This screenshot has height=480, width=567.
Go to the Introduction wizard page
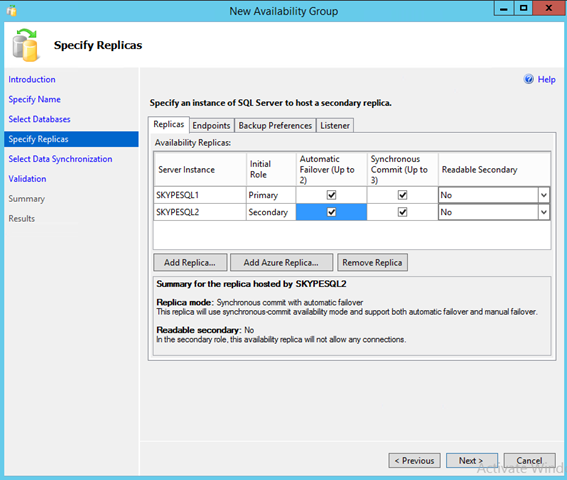32,80
